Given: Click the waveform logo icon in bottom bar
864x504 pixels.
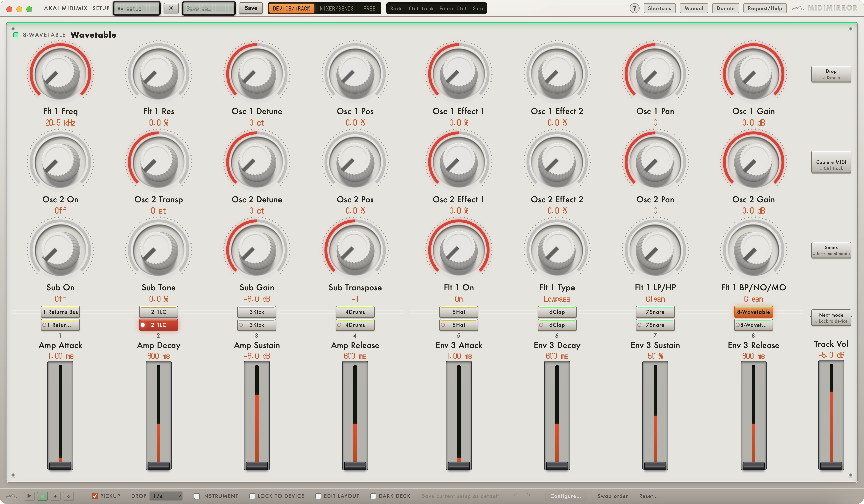Looking at the screenshot, I should pyautogui.click(x=11, y=496).
